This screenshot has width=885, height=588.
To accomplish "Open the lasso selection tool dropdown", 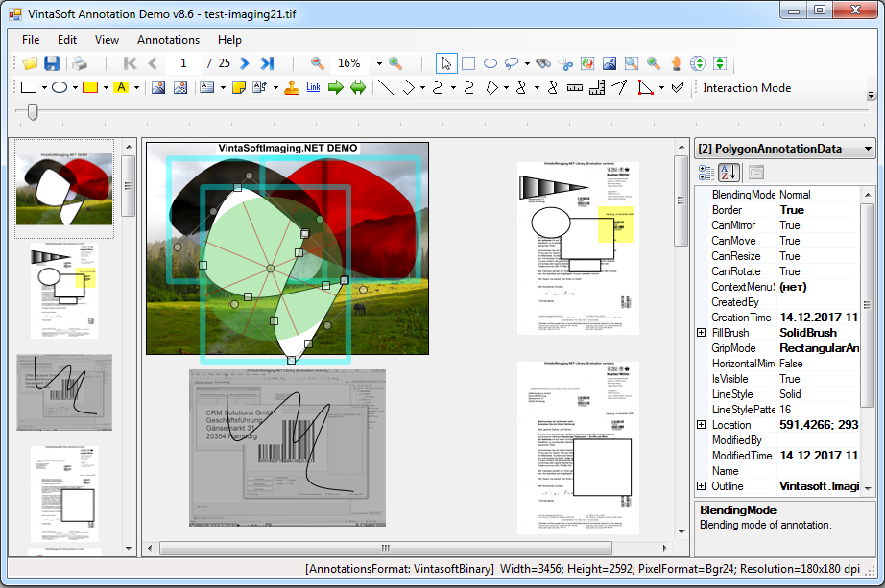I will point(527,63).
